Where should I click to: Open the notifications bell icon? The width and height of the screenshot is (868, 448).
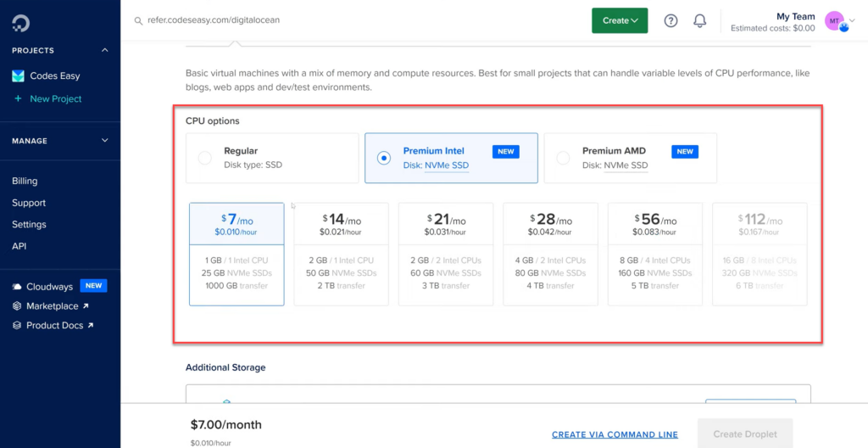699,20
